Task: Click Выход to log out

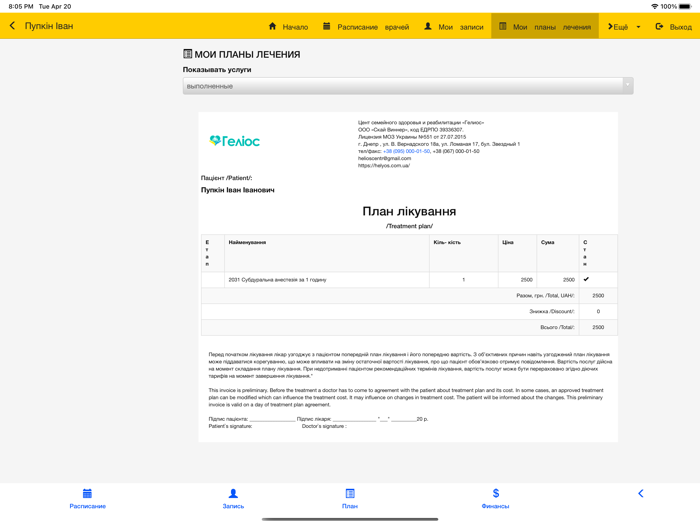Action: coord(673,27)
